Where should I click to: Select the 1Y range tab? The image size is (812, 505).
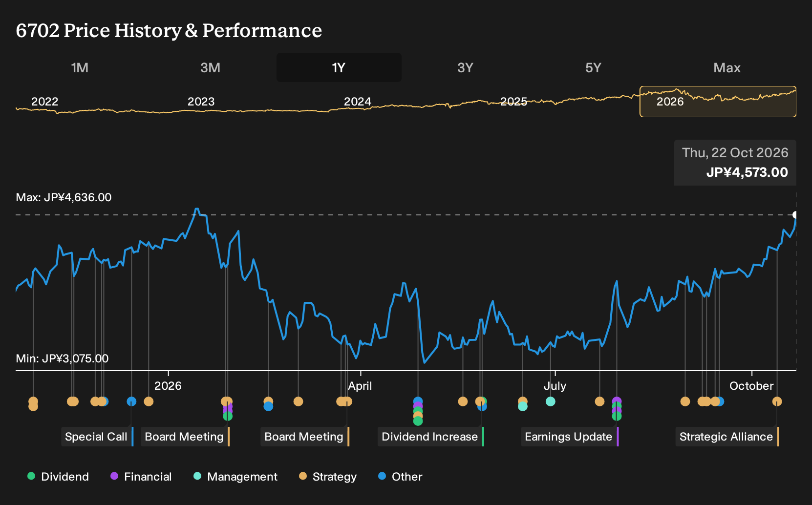pos(339,67)
